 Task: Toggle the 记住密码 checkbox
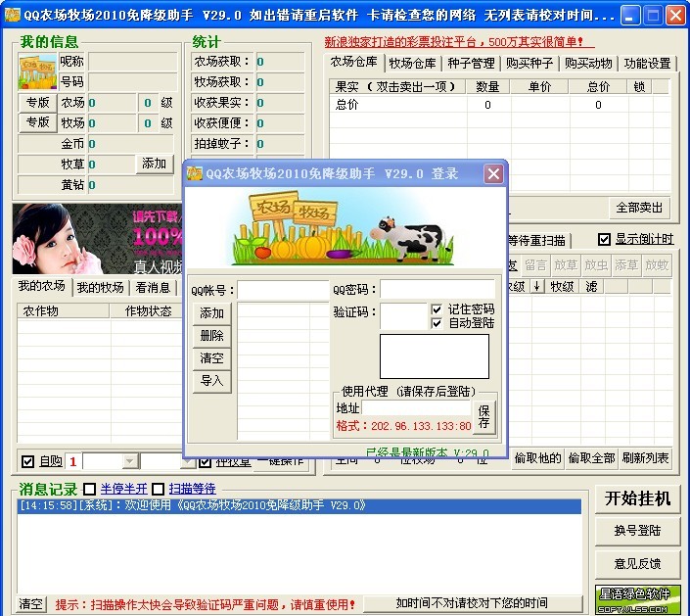click(x=437, y=309)
